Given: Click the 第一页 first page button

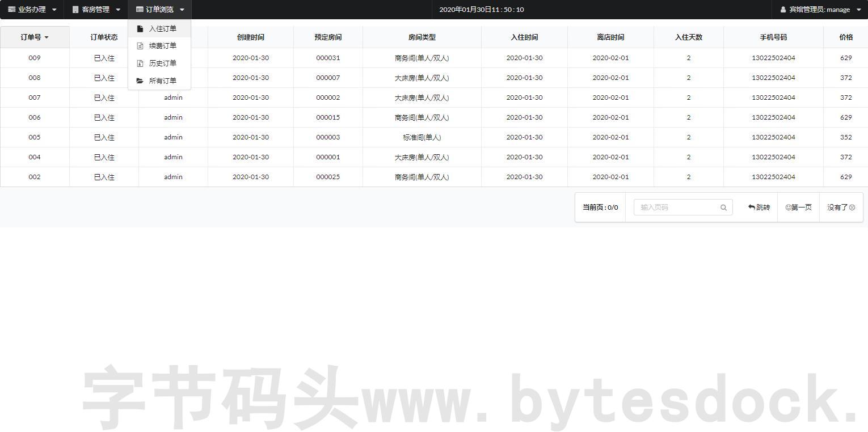Looking at the screenshot, I should click(798, 207).
